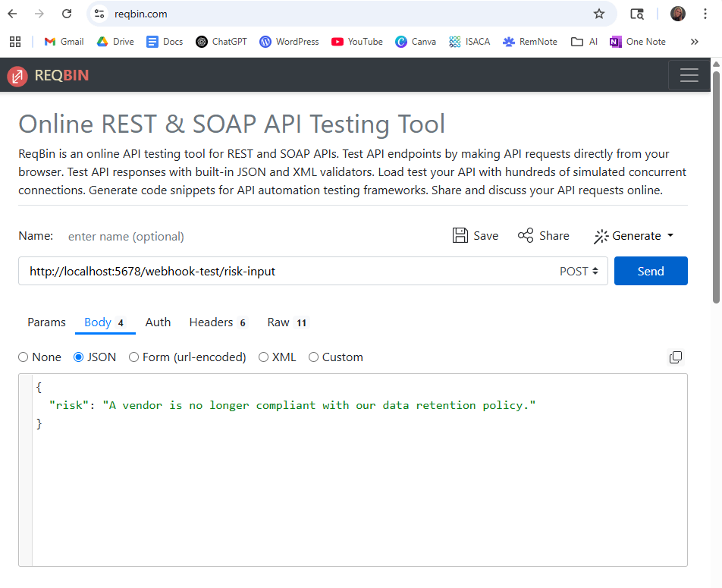Click the Save floppy disk icon
This screenshot has height=588, width=722.
(x=460, y=236)
